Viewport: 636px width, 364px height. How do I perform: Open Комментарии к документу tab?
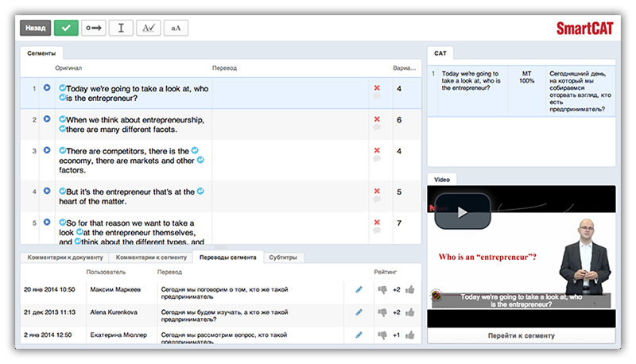tap(65, 257)
